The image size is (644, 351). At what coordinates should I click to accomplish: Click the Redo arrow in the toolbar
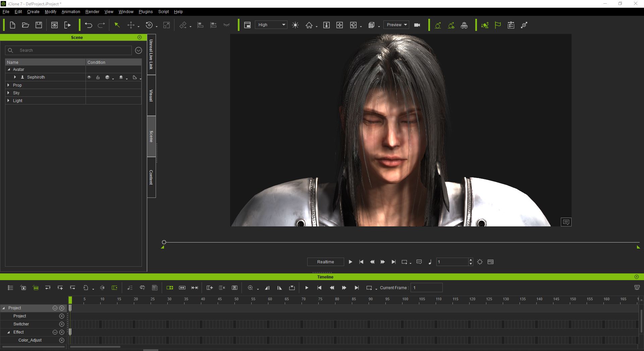coord(101,25)
